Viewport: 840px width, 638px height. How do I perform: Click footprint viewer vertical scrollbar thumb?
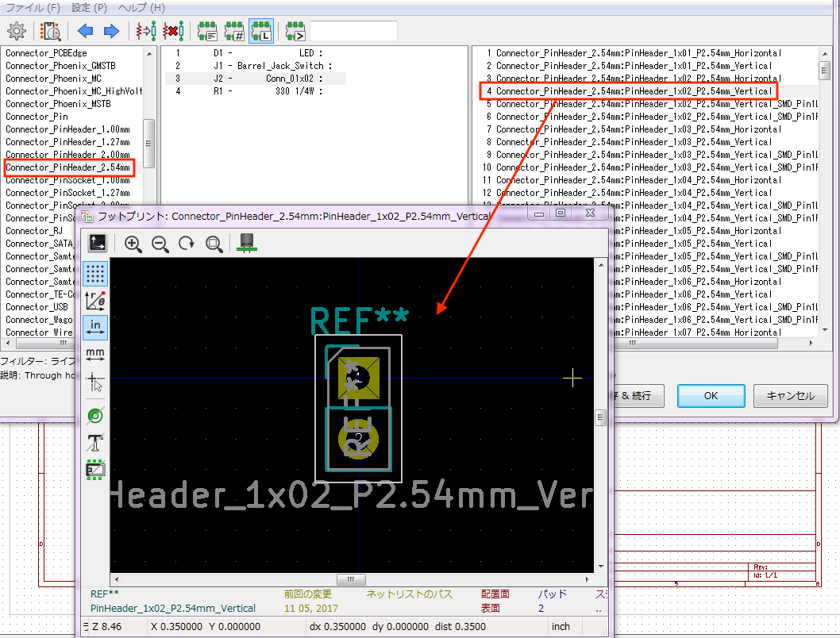click(600, 417)
